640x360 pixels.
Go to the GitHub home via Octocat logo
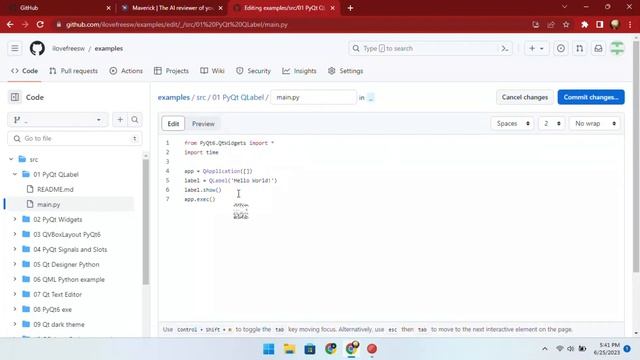(x=37, y=48)
